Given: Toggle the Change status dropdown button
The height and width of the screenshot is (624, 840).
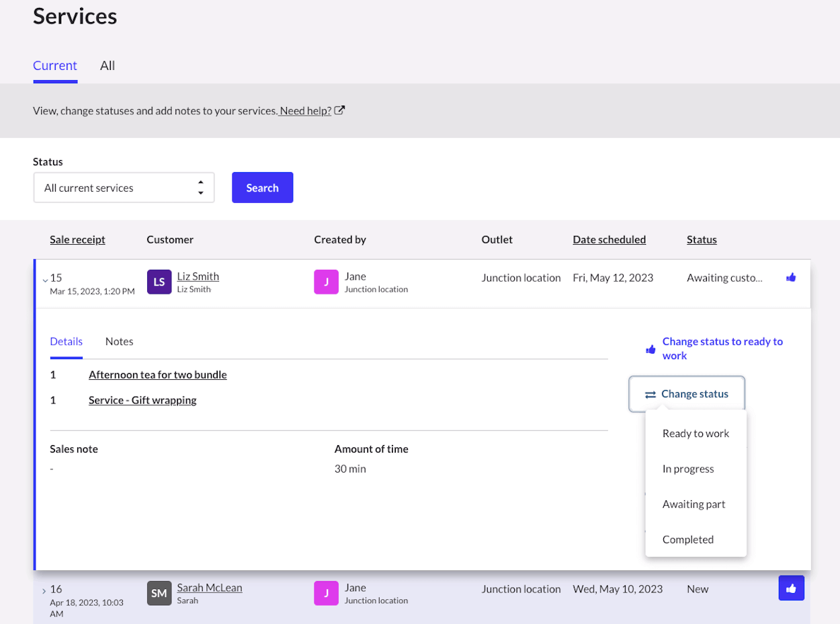Looking at the screenshot, I should point(686,394).
